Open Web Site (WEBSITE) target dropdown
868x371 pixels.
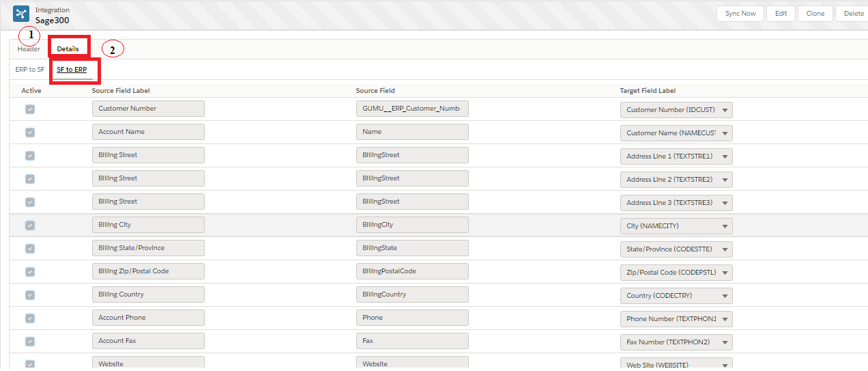pos(676,364)
